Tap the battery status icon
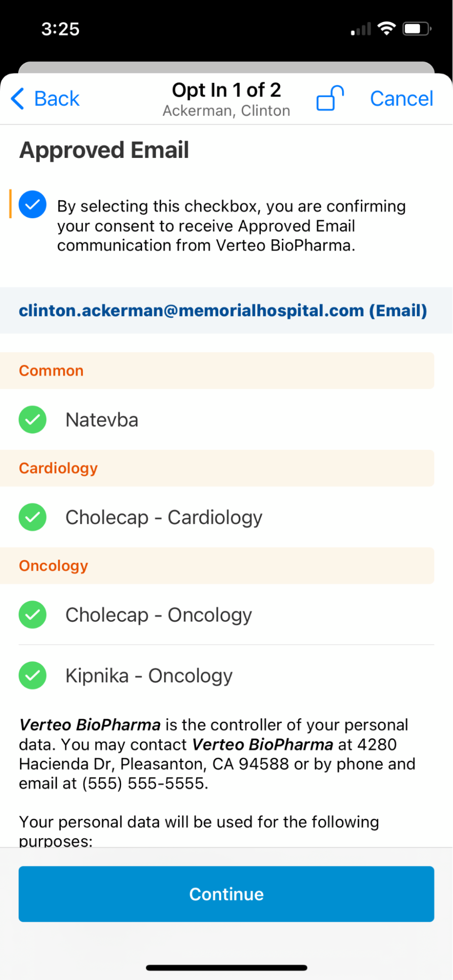Image resolution: width=453 pixels, height=980 pixels. 416,29
